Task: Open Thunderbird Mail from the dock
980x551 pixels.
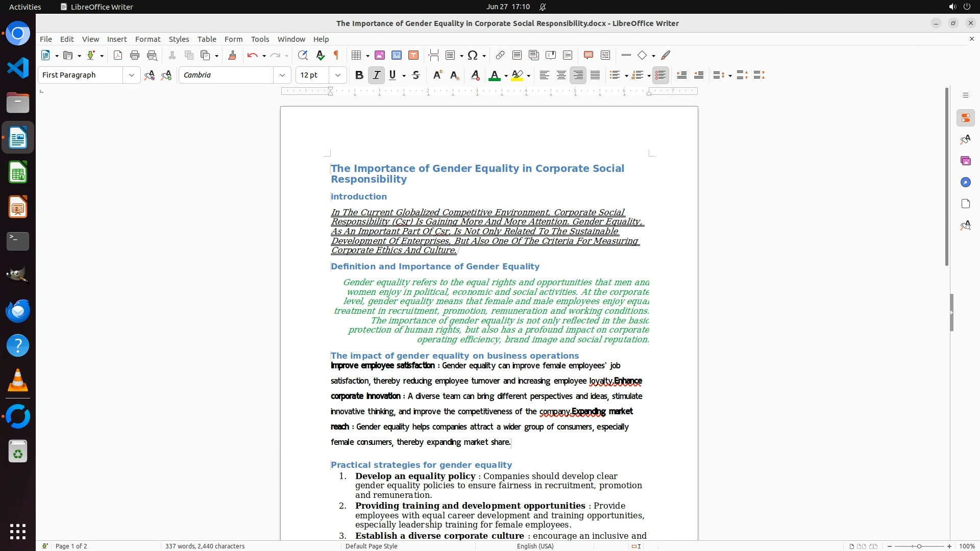Action: click(18, 311)
